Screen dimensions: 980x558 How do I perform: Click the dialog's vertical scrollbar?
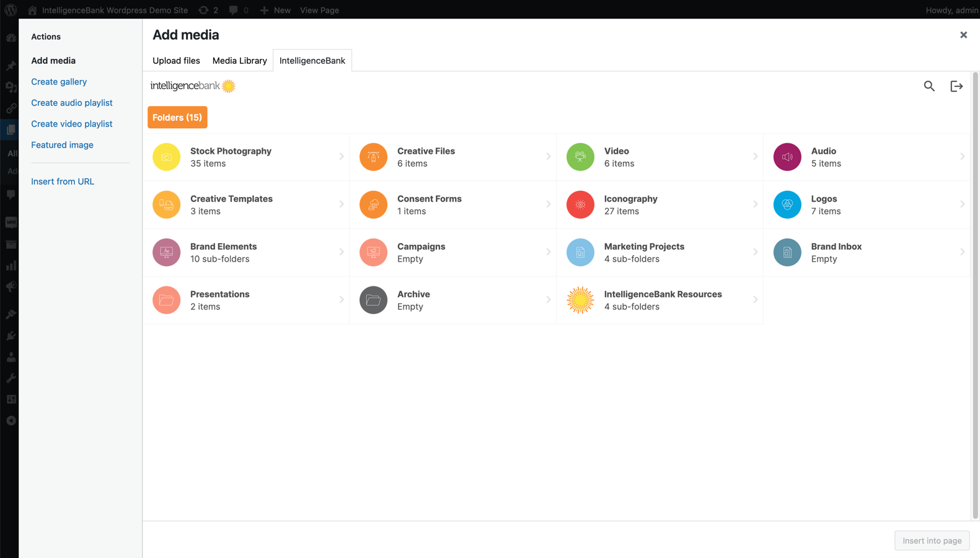point(975,296)
